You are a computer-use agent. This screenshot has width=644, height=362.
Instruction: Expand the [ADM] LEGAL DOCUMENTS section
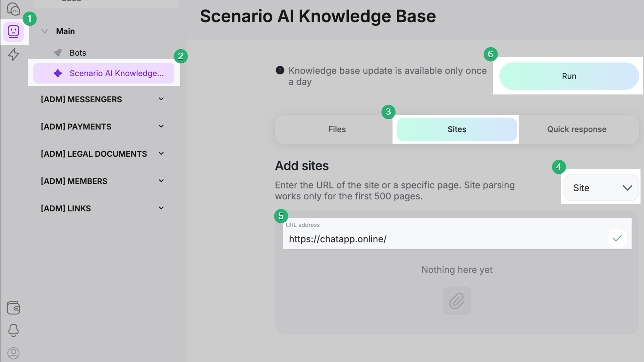(161, 154)
